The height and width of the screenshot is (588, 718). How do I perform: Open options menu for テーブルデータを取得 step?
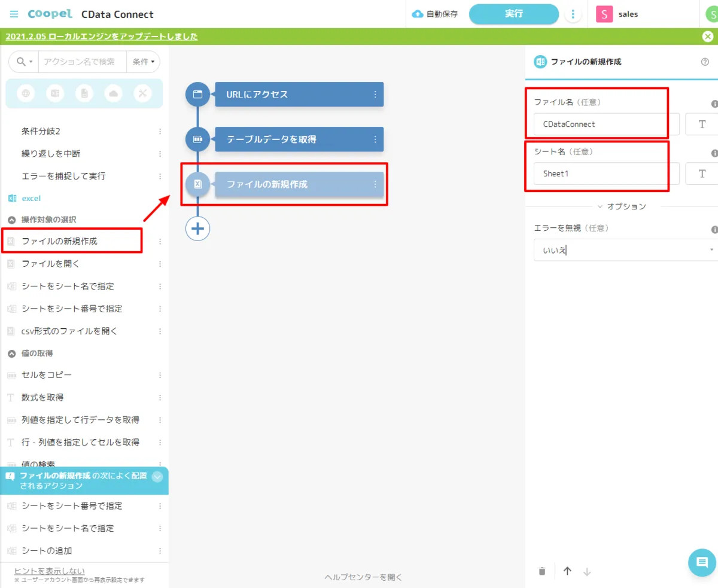[375, 139]
